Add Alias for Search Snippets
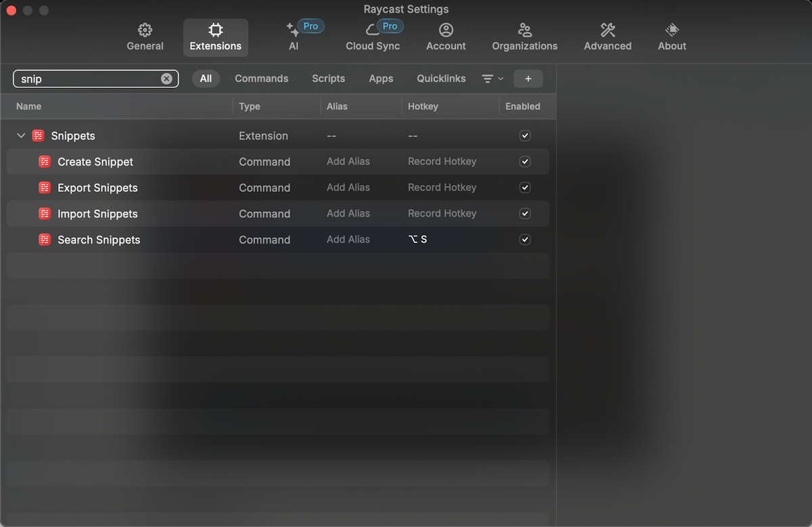This screenshot has width=812, height=527. point(348,239)
